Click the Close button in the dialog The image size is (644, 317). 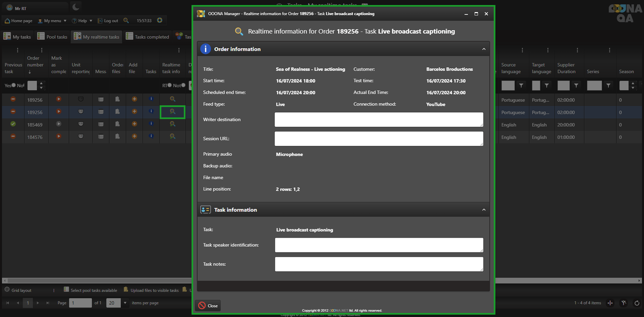tap(208, 305)
